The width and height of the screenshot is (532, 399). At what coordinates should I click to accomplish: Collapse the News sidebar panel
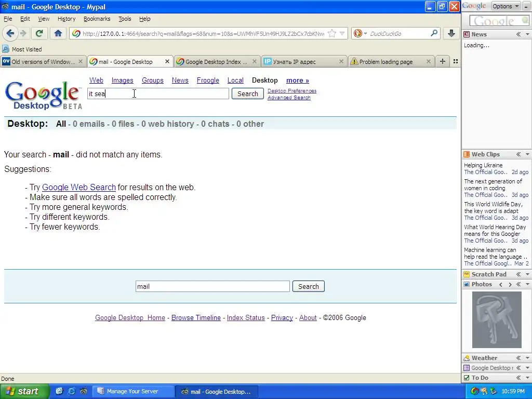click(x=518, y=34)
